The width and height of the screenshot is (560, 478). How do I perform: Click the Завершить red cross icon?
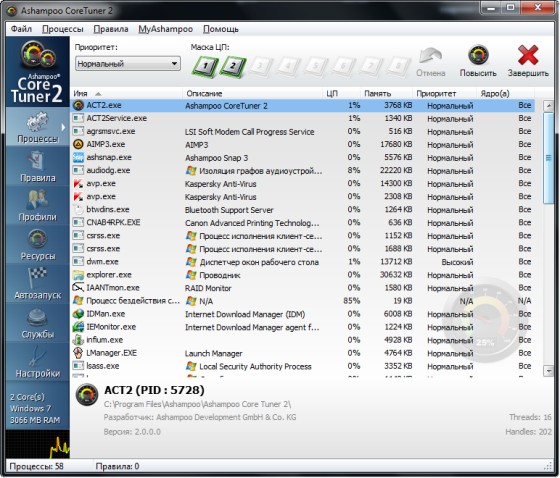coord(528,60)
